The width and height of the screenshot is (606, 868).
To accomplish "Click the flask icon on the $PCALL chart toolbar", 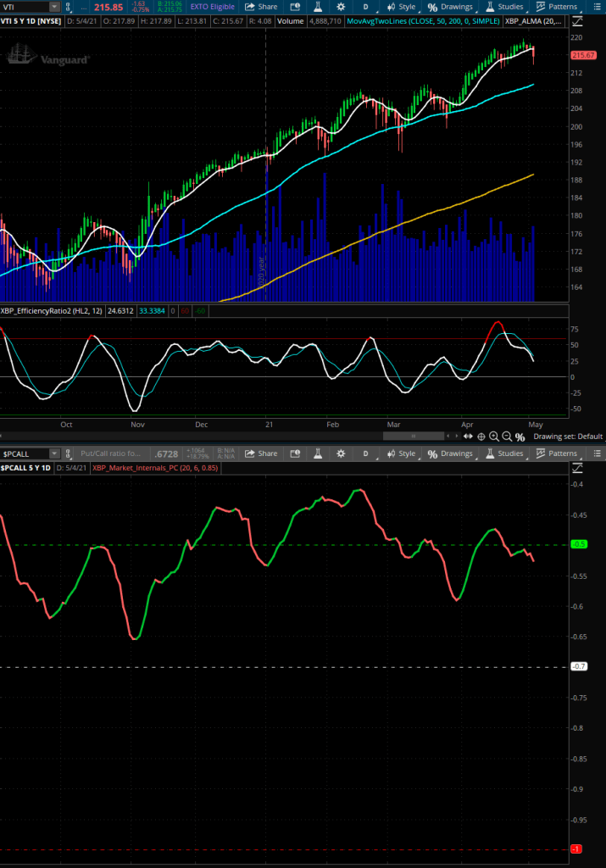I will click(319, 453).
